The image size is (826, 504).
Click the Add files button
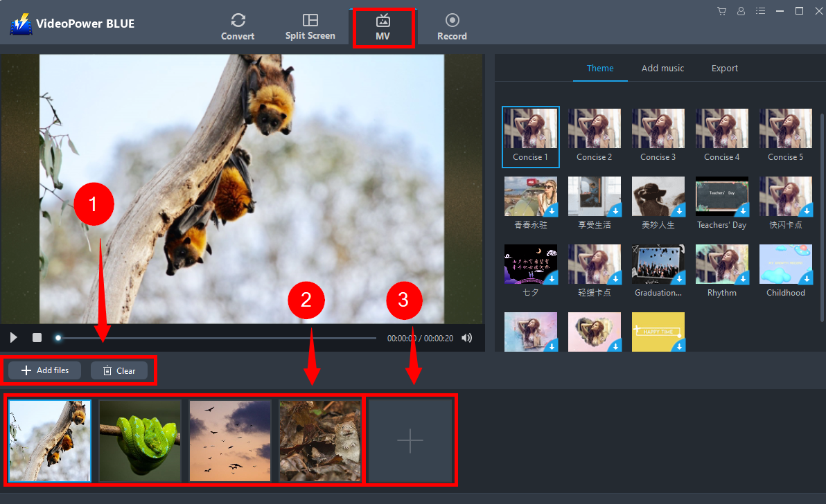click(x=45, y=370)
